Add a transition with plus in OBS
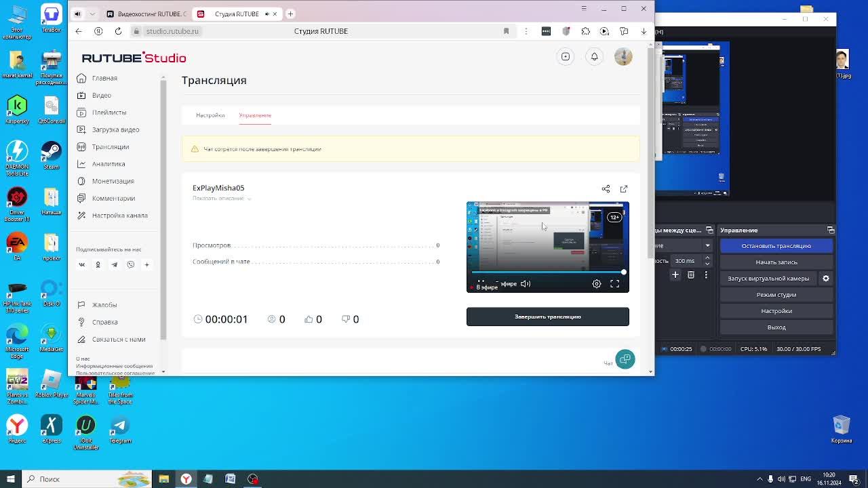 tap(675, 275)
